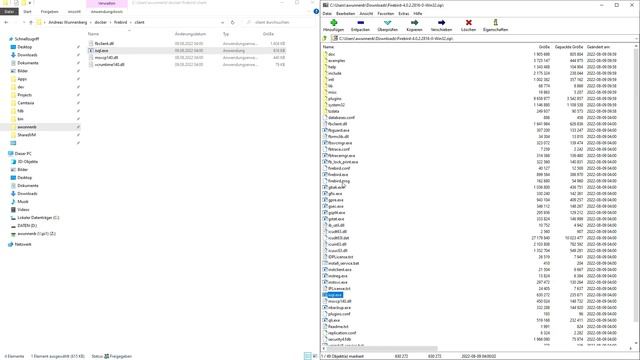The width and height of the screenshot is (640, 360).
Task: Open the Camtasia quick access folder
Action: point(25,103)
